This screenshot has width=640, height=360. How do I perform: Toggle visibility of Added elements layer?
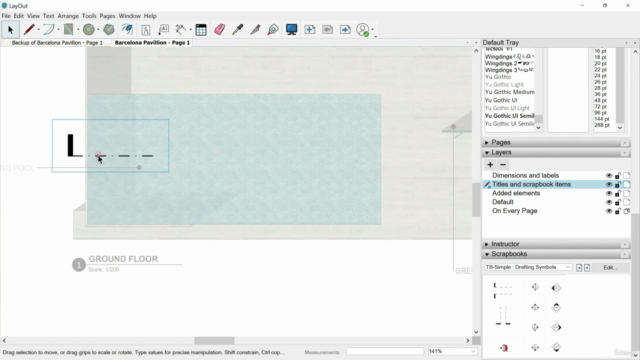[609, 193]
